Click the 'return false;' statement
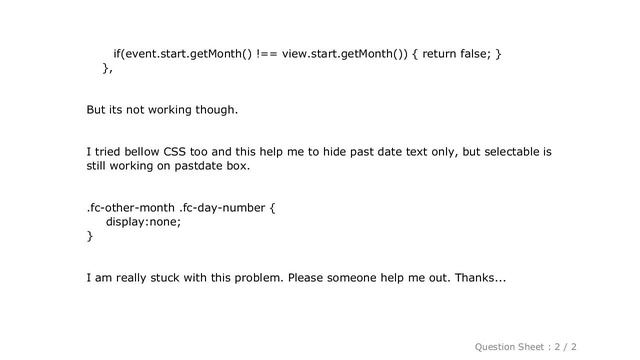 [456, 54]
